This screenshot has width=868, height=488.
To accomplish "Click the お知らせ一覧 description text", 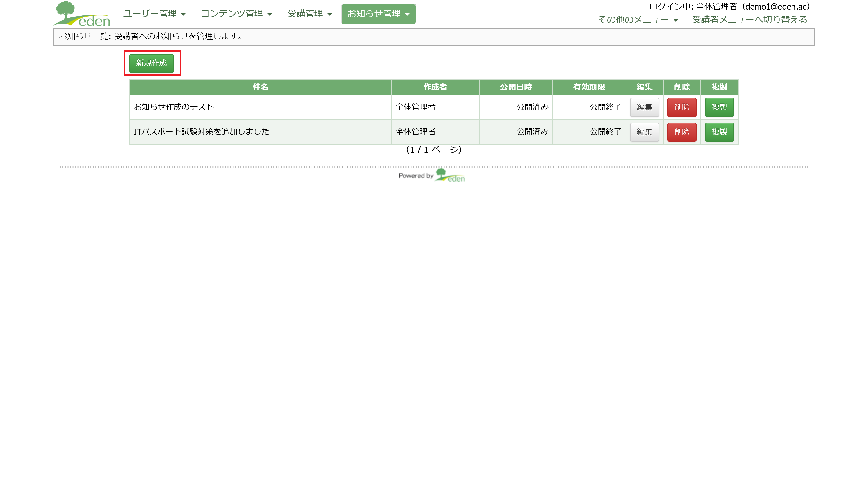I will [151, 37].
